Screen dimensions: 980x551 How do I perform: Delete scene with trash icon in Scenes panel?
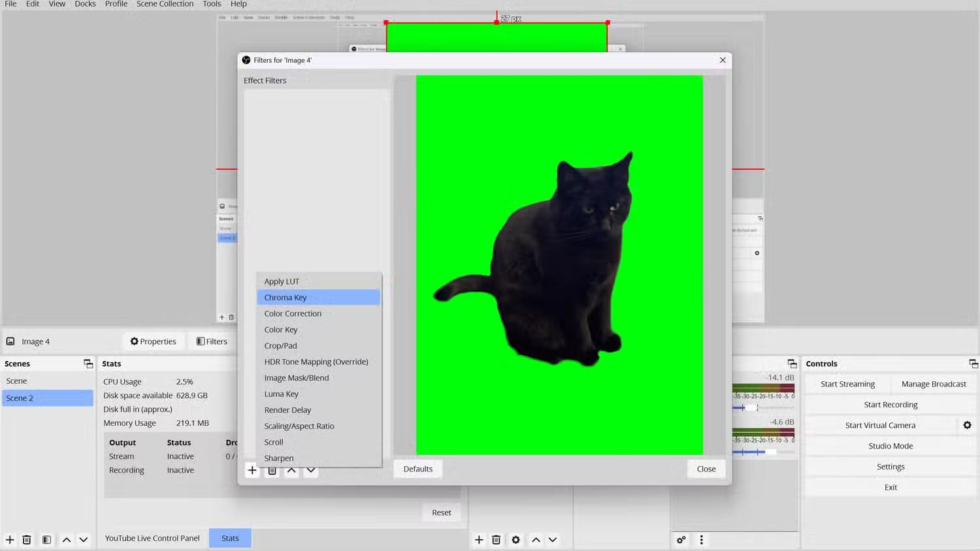[27, 540]
